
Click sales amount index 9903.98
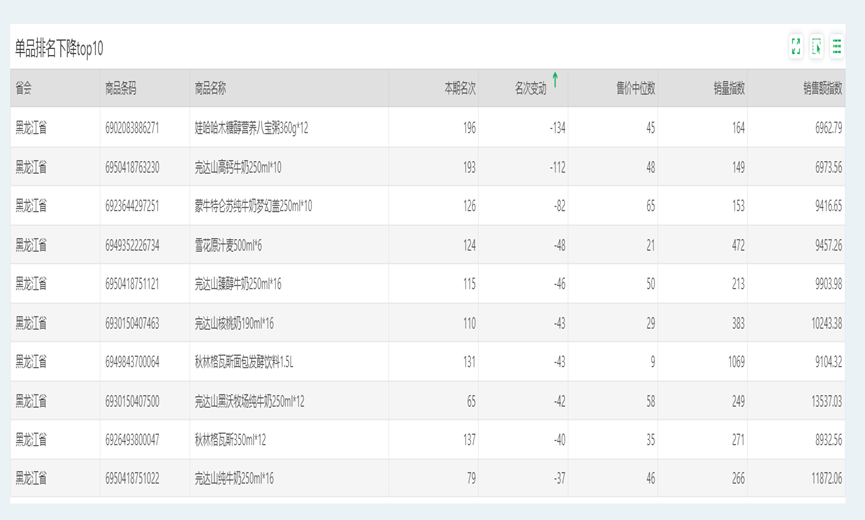(829, 284)
